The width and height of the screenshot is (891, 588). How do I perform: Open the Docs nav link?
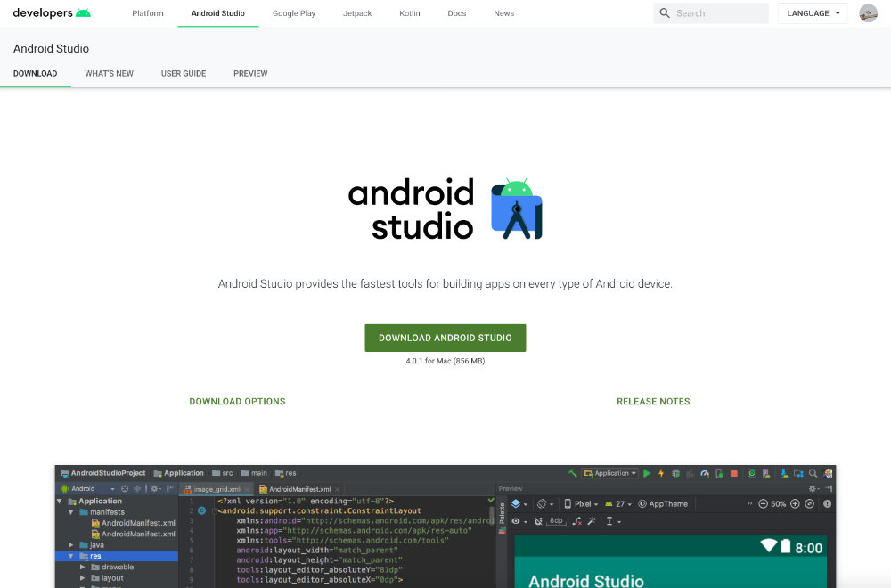457,13
